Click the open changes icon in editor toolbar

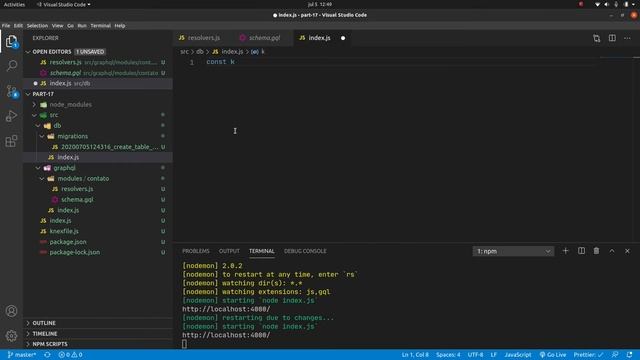coord(597,38)
